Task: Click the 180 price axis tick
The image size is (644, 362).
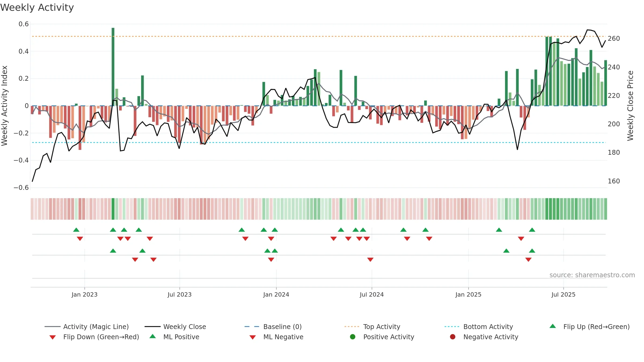Action: pyautogui.click(x=614, y=153)
